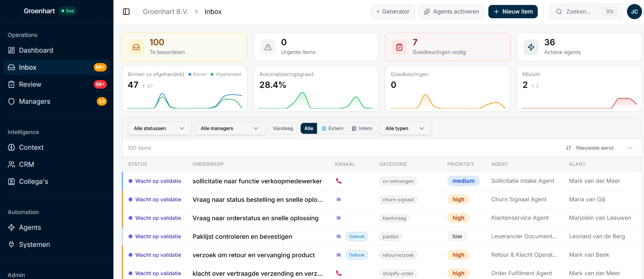
Task: Click the CRM people icon
Action: click(x=11, y=164)
